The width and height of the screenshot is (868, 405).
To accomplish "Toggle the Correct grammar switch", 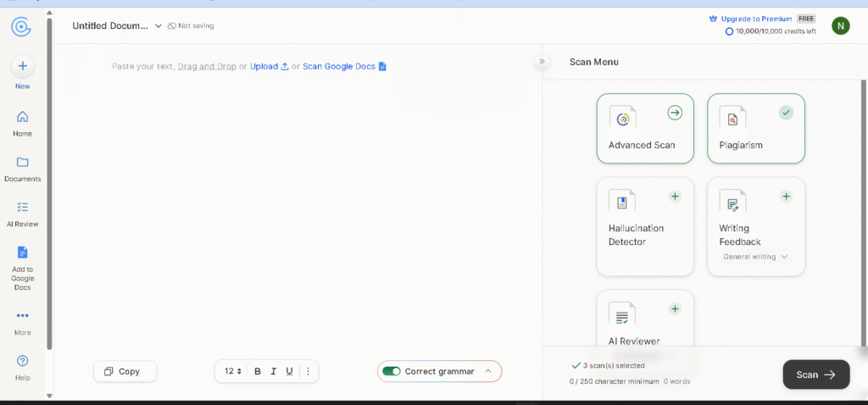I will 392,371.
